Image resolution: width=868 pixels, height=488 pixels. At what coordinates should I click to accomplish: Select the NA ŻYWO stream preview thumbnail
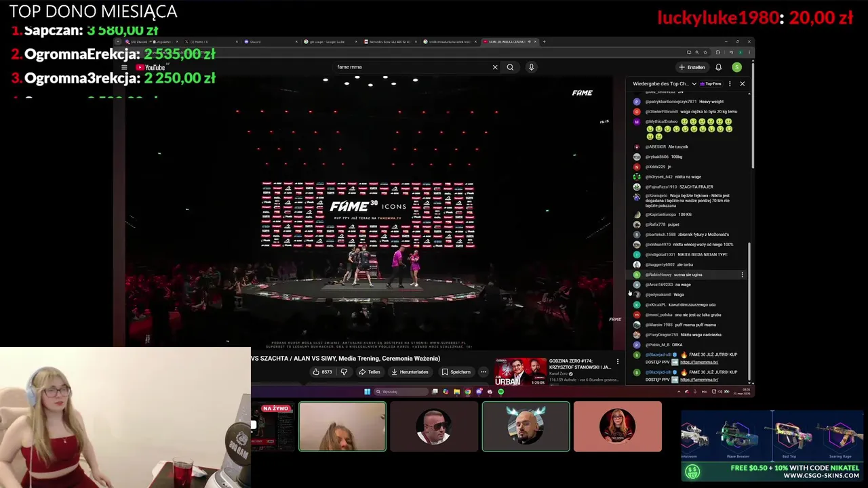[x=271, y=426]
